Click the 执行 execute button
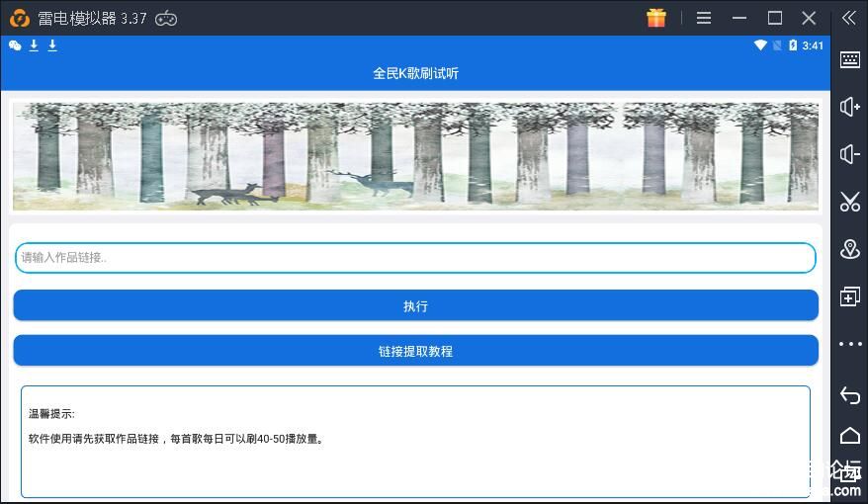Image resolution: width=868 pixels, height=504 pixels. (x=416, y=305)
